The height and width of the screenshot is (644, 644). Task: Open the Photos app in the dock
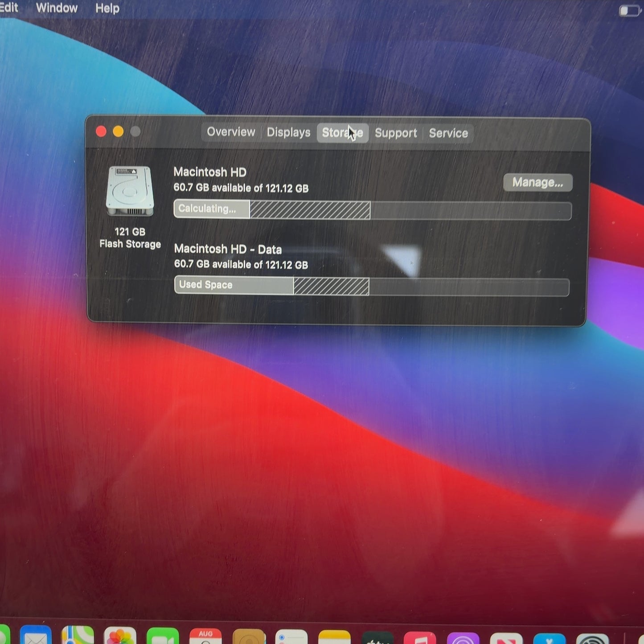coord(120,636)
